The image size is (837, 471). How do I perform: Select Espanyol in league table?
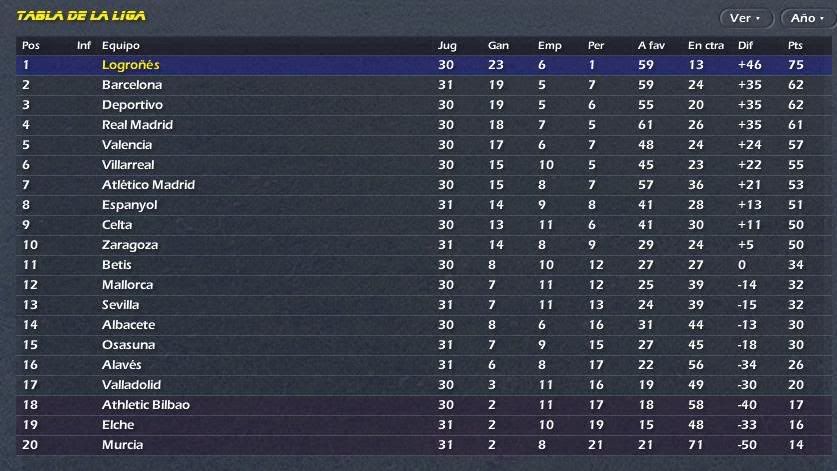pos(130,205)
